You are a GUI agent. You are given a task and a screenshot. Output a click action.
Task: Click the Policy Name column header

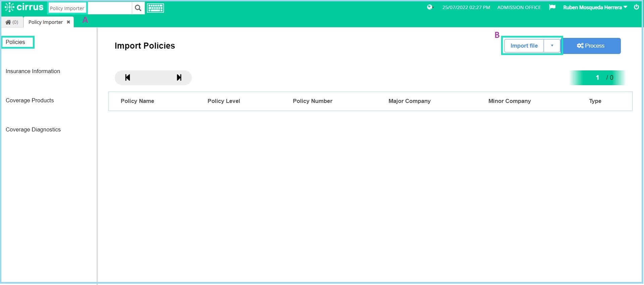[138, 101]
